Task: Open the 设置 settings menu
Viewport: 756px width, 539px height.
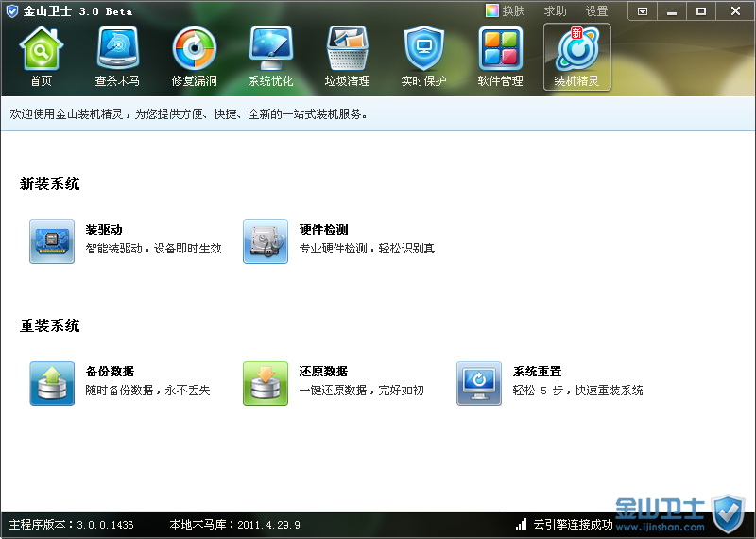Action: (x=597, y=10)
